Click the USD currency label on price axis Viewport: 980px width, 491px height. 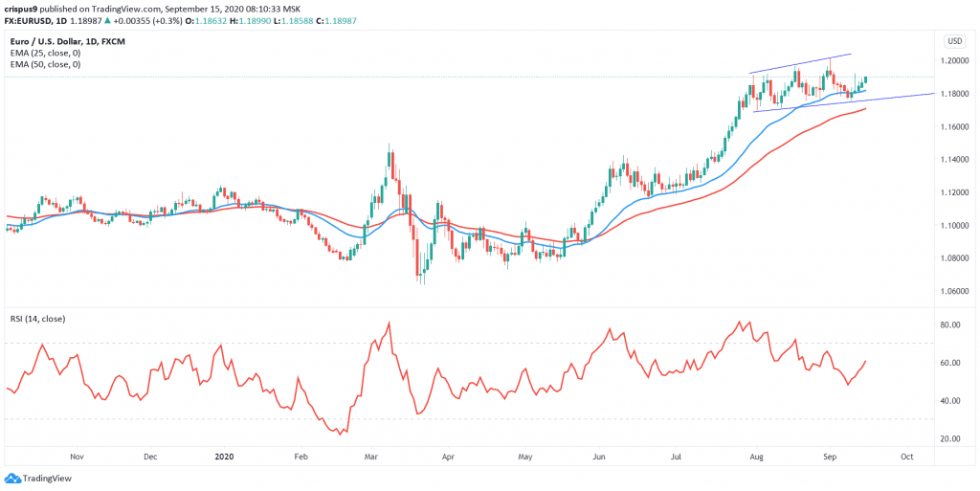point(954,41)
